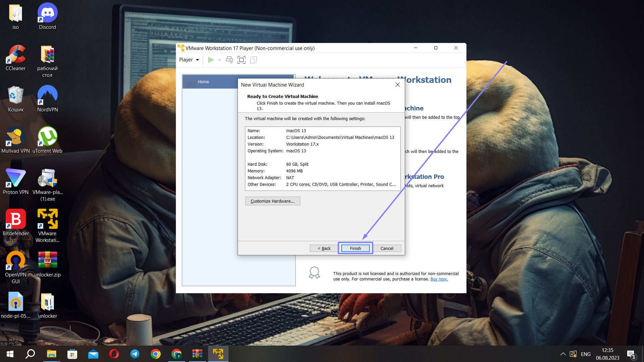Open File Explorer from taskbar
The image size is (644, 362).
point(51,354)
